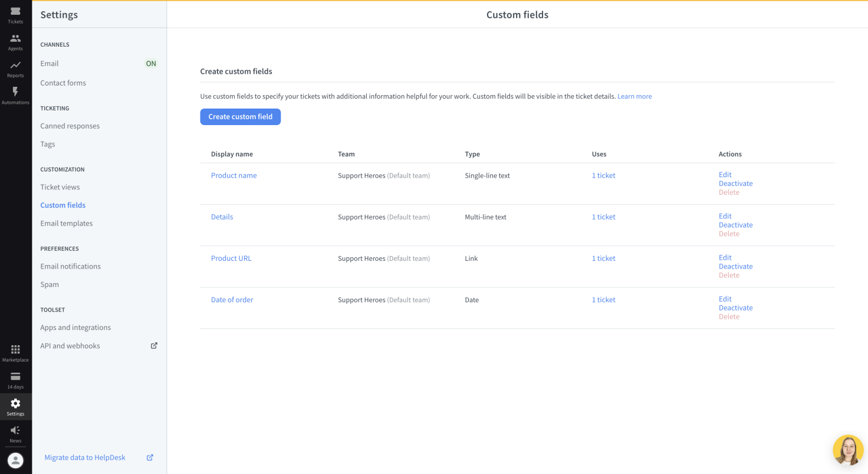Image resolution: width=868 pixels, height=474 pixels.
Task: Open Marketplace grid icon
Action: pos(15,349)
